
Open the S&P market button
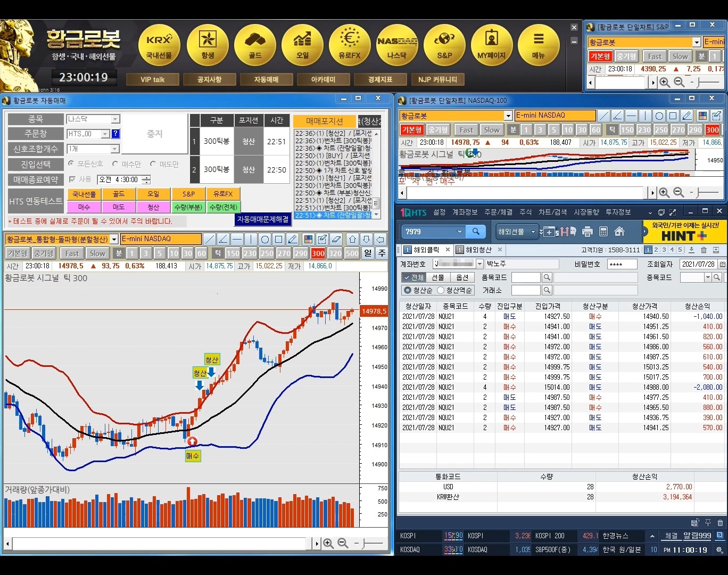[x=444, y=46]
